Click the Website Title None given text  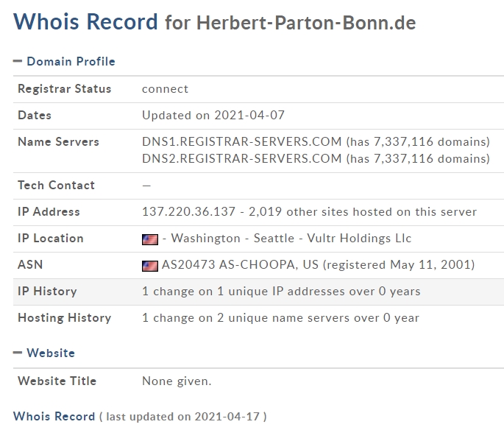tap(177, 381)
